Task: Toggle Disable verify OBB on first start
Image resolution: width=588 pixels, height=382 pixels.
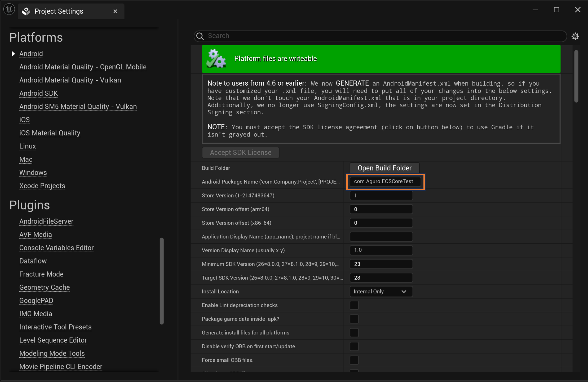Action: pos(354,346)
